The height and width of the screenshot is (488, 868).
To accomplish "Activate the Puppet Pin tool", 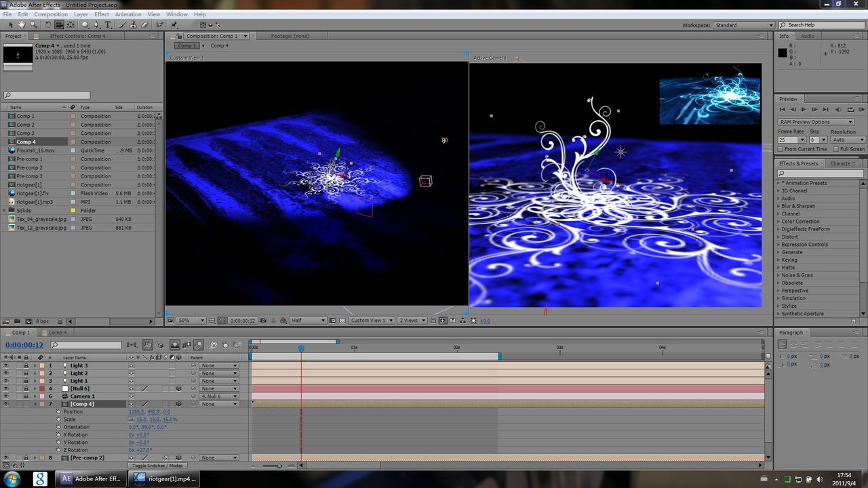I will click(x=174, y=25).
